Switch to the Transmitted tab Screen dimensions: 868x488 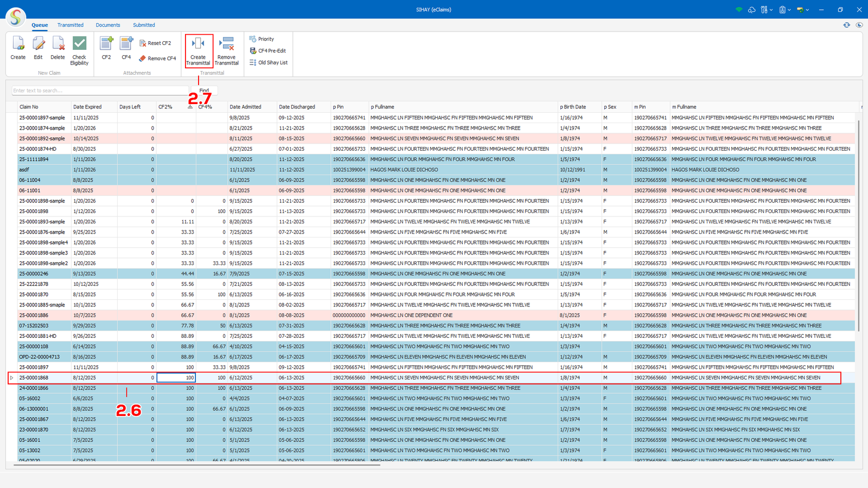point(71,25)
